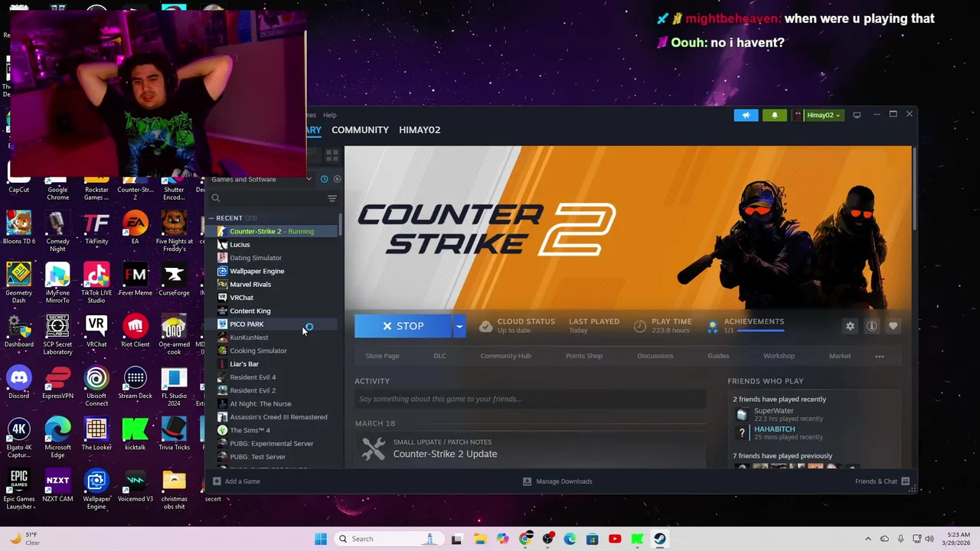Select Content King in the library
Viewport: 980px width, 551px height.
272,311
